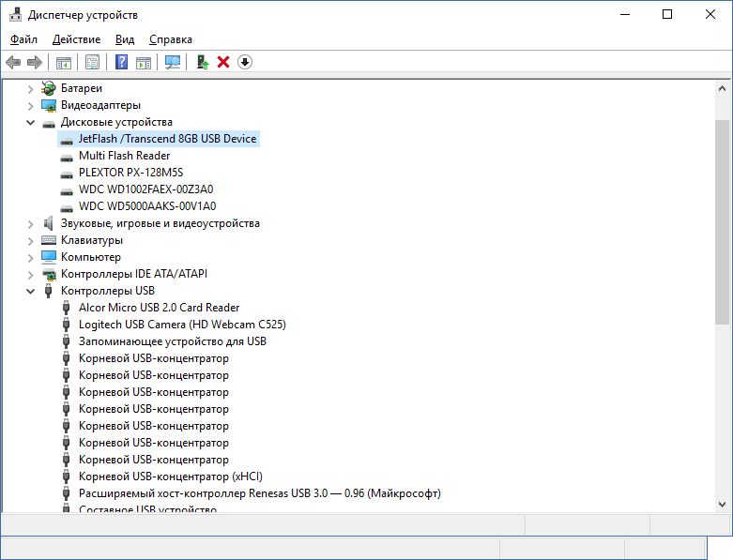Screen dimensions: 733x560
Task: Click the speaker icon for Звуковые devices
Action: click(49, 224)
